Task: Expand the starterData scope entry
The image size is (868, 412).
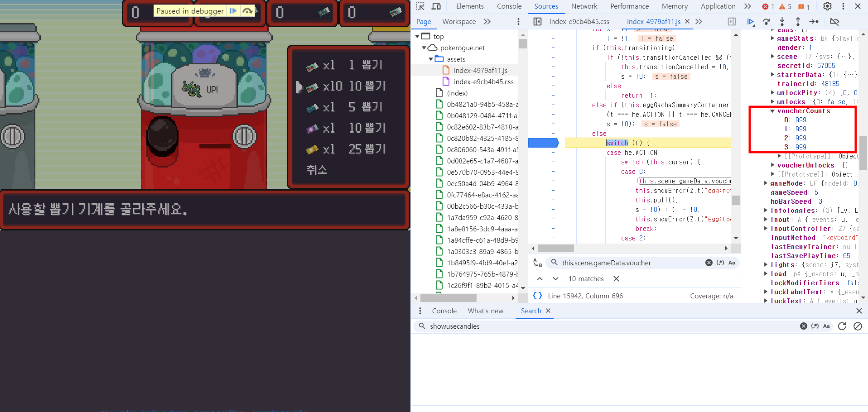Action: tap(772, 75)
